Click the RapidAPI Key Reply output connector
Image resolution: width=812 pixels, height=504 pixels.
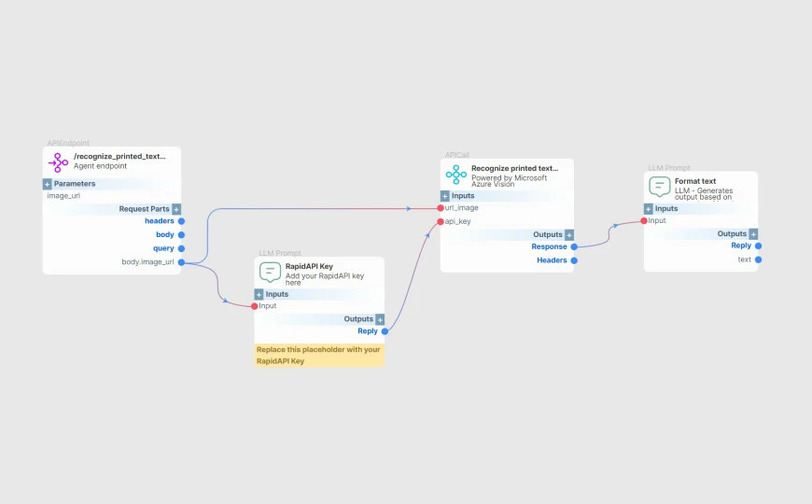click(x=385, y=331)
